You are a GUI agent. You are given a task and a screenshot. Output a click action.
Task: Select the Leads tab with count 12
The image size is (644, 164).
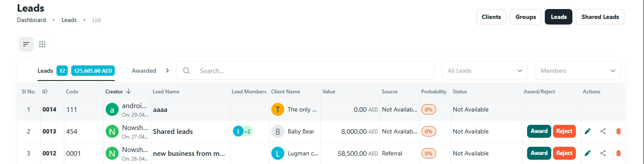click(76, 71)
